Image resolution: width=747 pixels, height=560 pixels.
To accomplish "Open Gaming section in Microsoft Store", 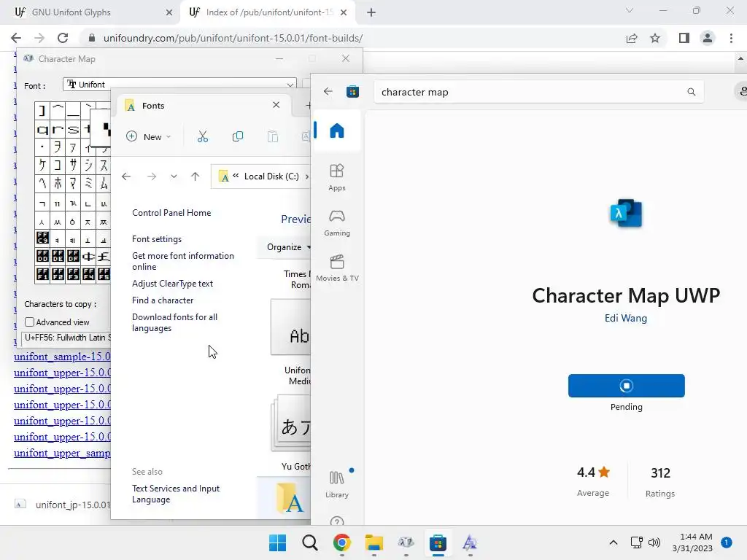I will [x=337, y=223].
